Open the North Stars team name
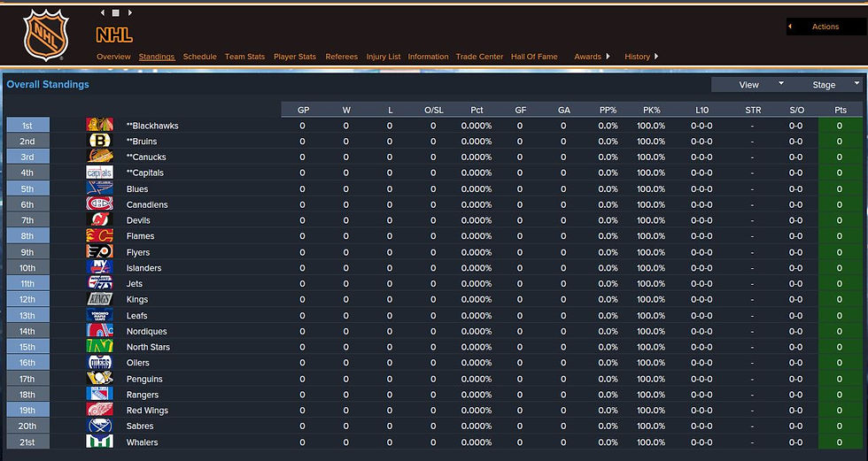 click(x=148, y=347)
